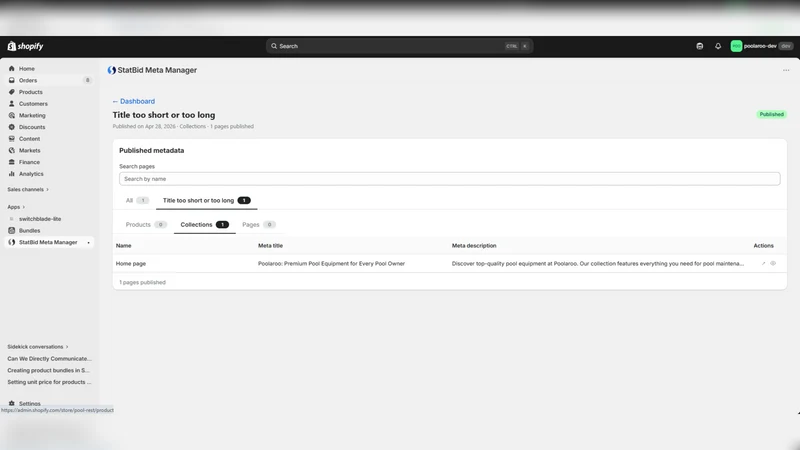Expand Apps section
Viewport: 800px width, 450px height.
[16, 207]
